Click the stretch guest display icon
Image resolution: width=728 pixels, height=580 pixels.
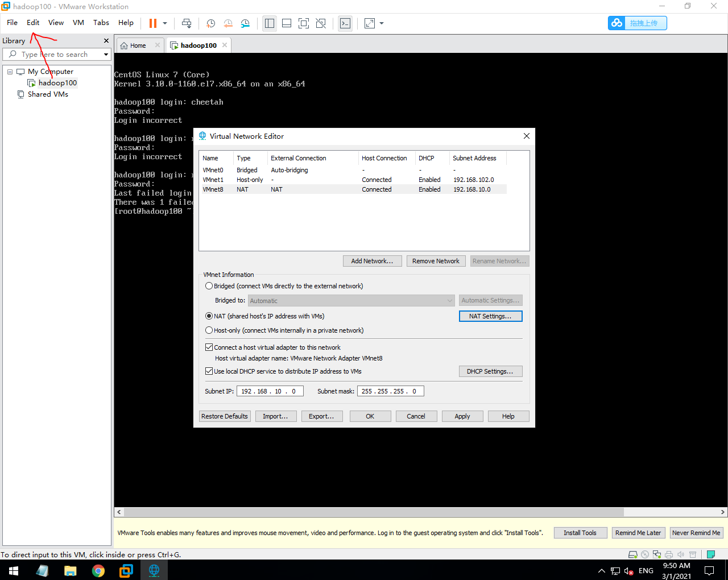pyautogui.click(x=370, y=23)
